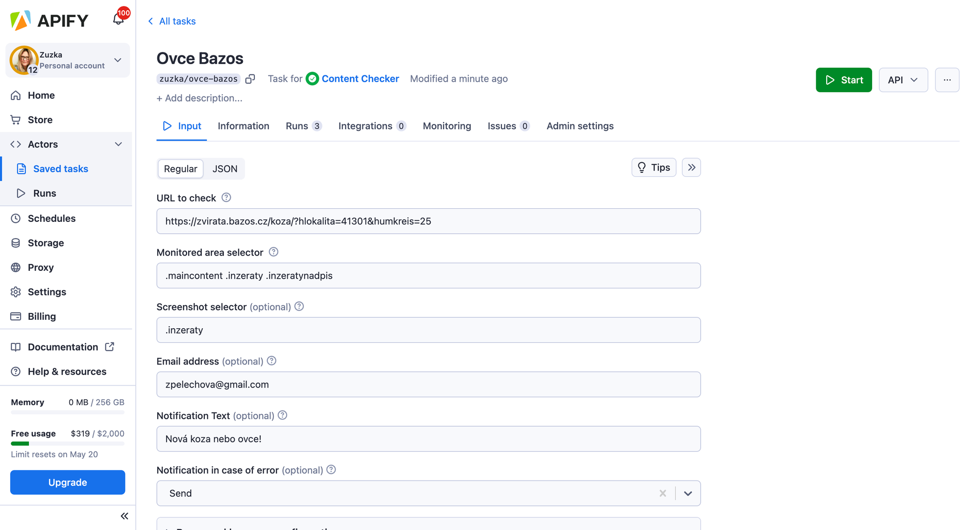This screenshot has width=980, height=530.
Task: Start the Ovce Bazos task
Action: (x=844, y=80)
